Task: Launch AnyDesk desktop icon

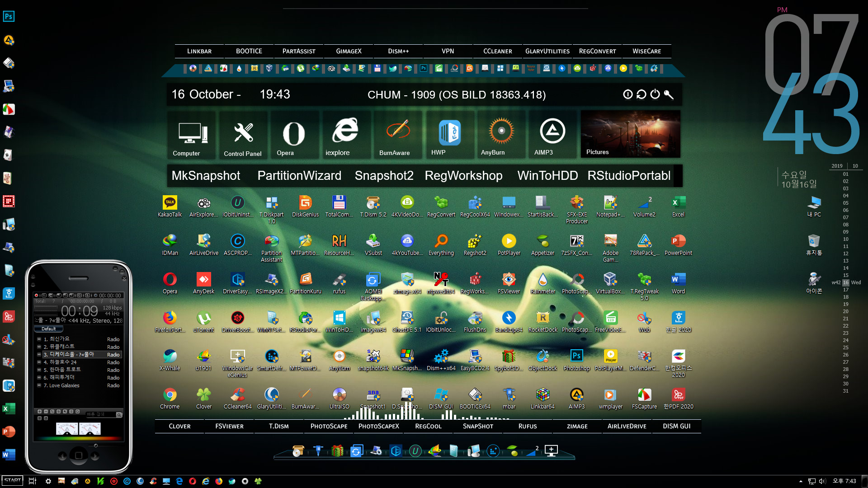Action: pyautogui.click(x=203, y=283)
